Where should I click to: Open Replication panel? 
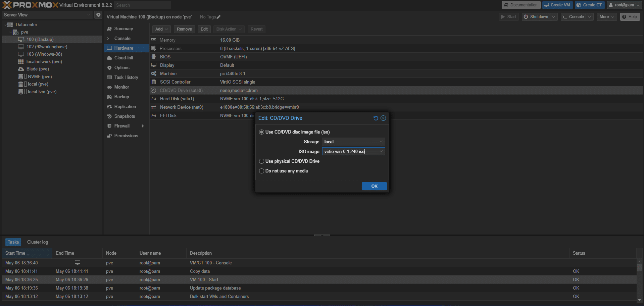(127, 106)
